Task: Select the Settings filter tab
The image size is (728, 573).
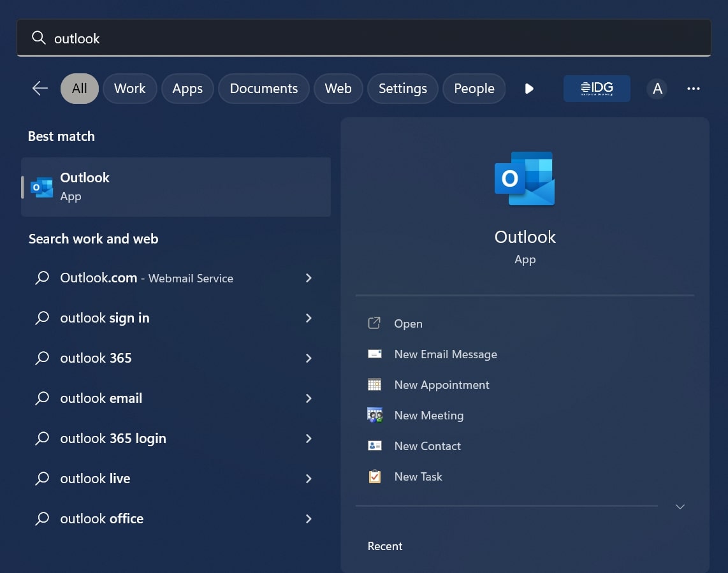Action: pyautogui.click(x=402, y=88)
